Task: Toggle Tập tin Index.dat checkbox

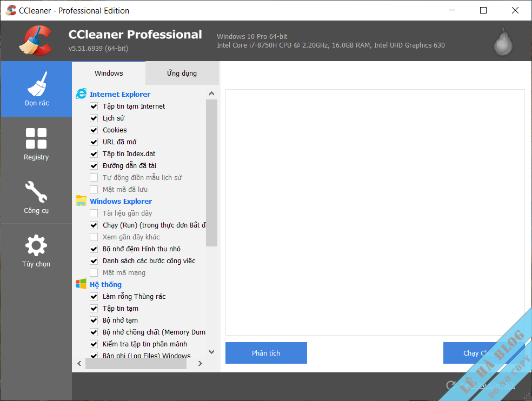Action: point(94,153)
